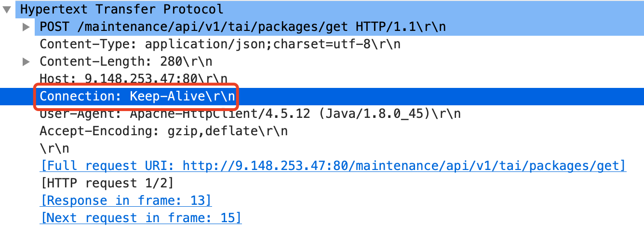Click the Keep-Alive value inside red box
This screenshot has width=644, height=227.
click(x=167, y=96)
